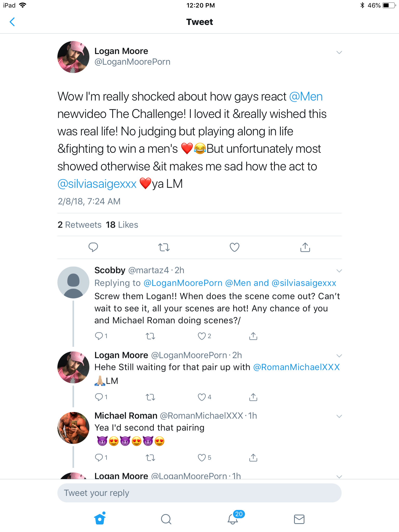Reply to the main tweet via comment icon
The image size is (399, 532).
click(x=93, y=247)
